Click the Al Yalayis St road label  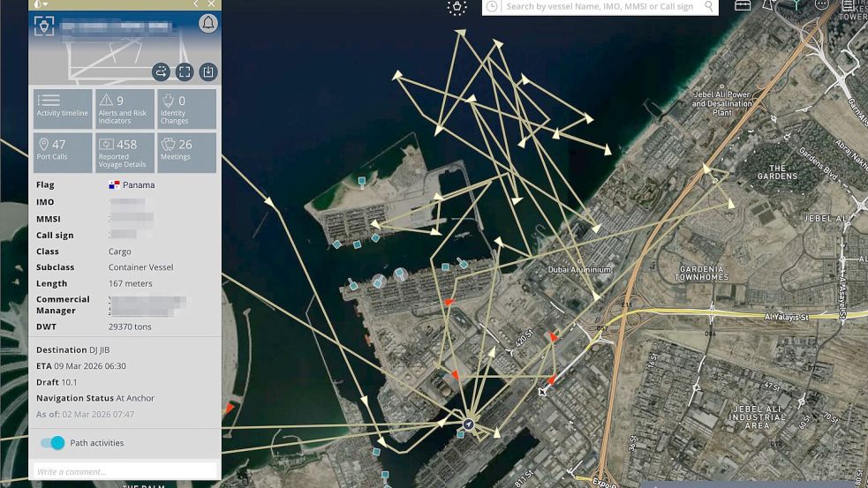[787, 317]
